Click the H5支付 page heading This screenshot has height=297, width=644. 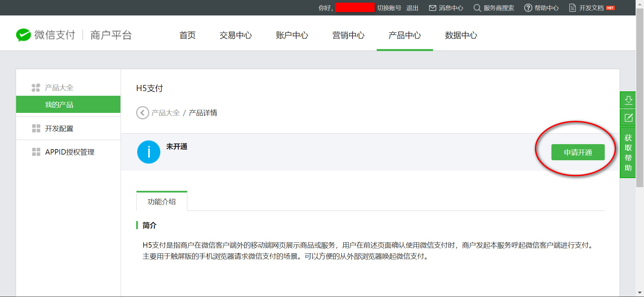coord(150,88)
